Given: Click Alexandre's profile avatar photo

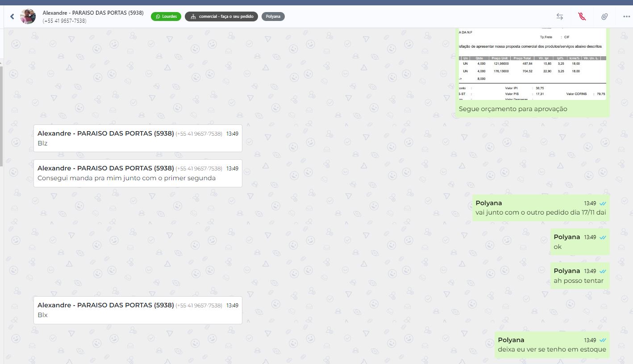Looking at the screenshot, I should tap(28, 17).
